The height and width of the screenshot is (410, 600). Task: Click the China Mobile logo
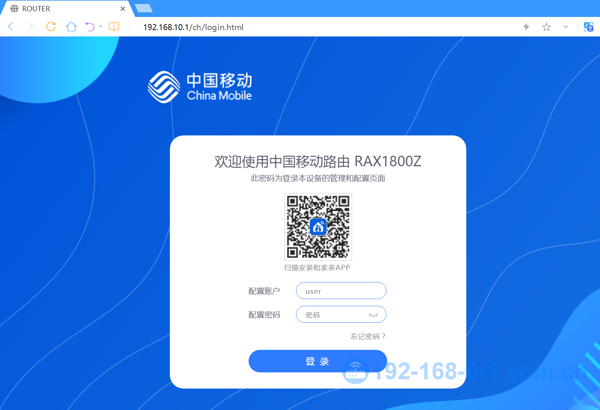coord(200,87)
